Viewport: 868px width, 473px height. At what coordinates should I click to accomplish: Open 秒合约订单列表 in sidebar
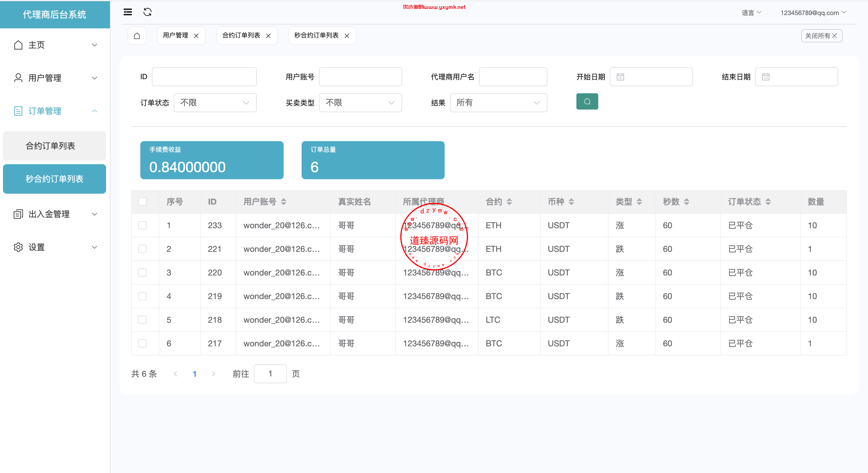click(55, 179)
